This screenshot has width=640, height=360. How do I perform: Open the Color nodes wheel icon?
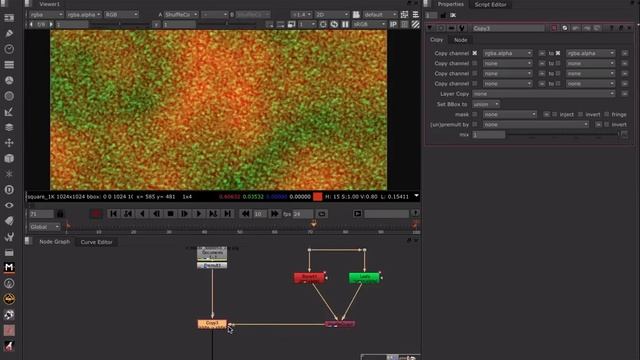[x=9, y=80]
